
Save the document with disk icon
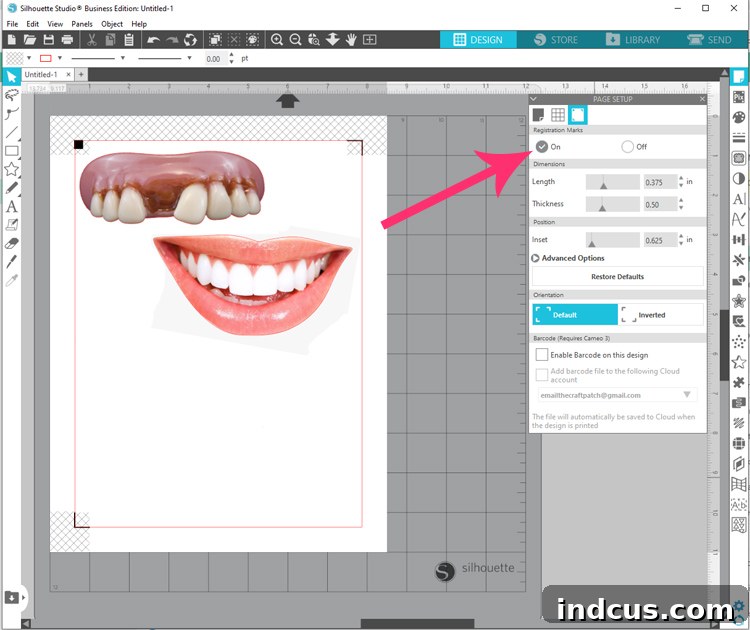tap(48, 40)
